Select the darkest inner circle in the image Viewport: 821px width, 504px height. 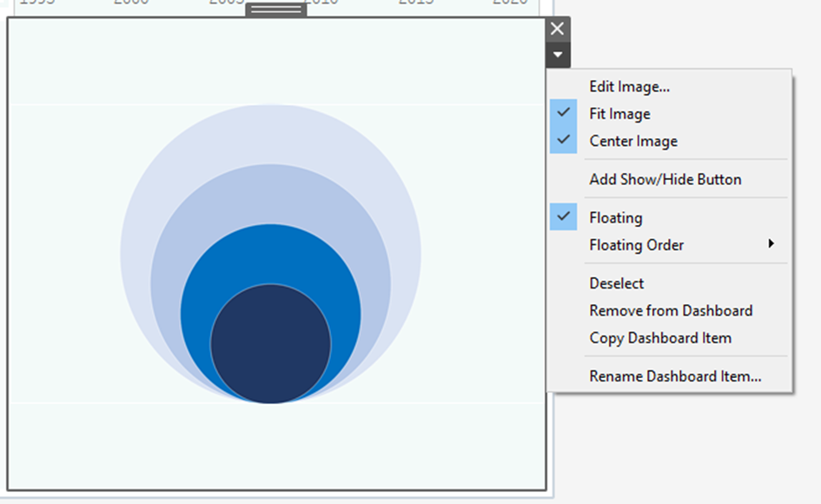[271, 339]
